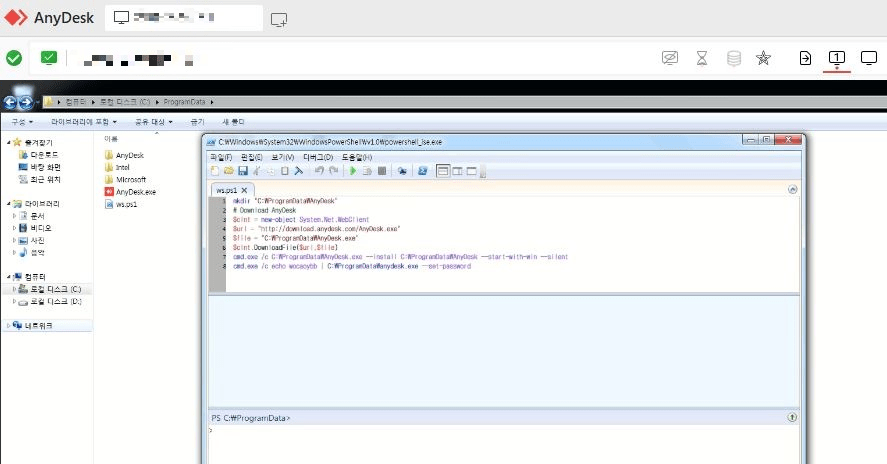This screenshot has height=464, width=887.
Task: Select the blurred remote session tab
Action: tap(184, 18)
